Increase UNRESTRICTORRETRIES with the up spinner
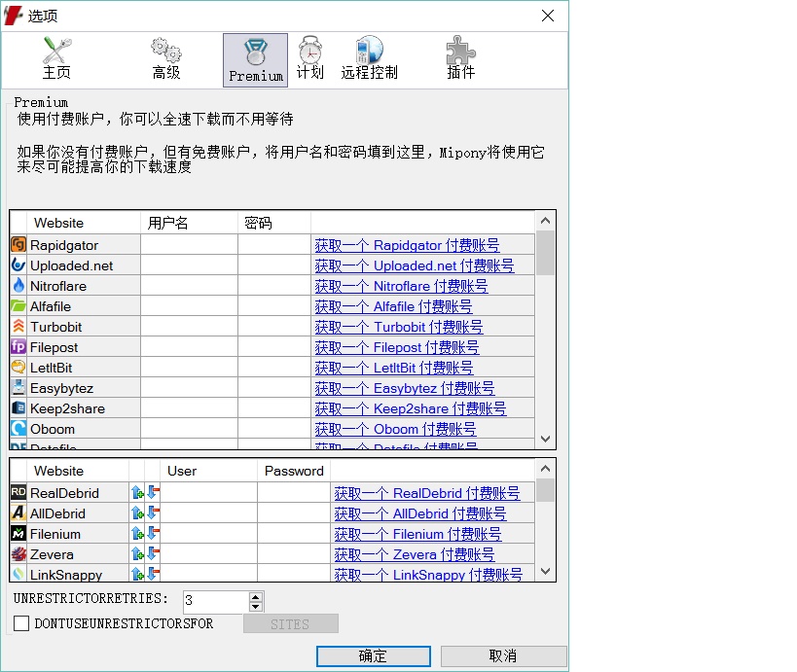The image size is (797, 672). tap(256, 596)
